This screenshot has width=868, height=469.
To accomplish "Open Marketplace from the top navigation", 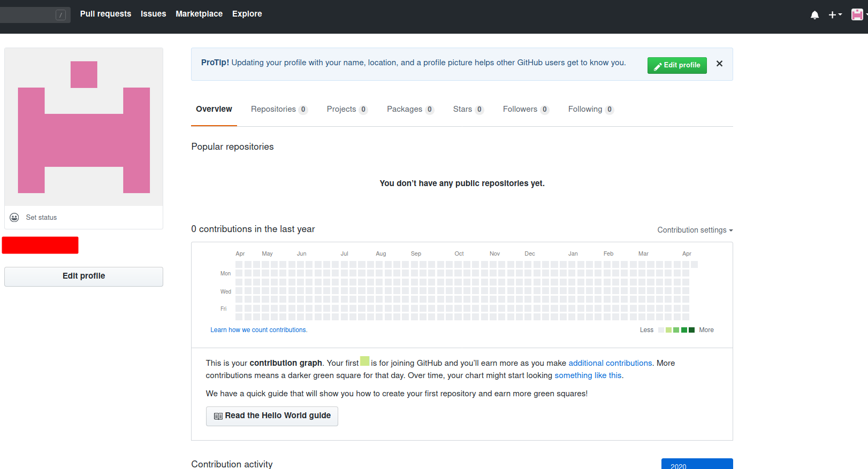I will [x=199, y=14].
